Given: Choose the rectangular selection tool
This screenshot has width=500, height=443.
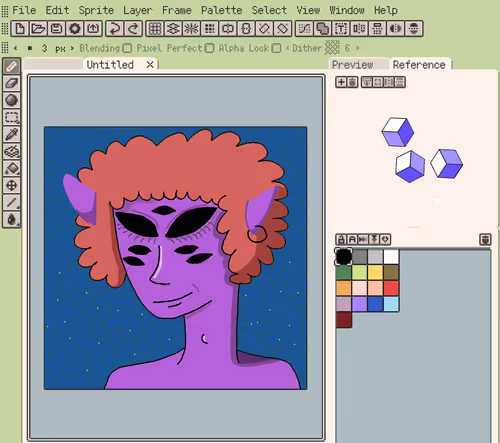Looking at the screenshot, I should [x=12, y=117].
